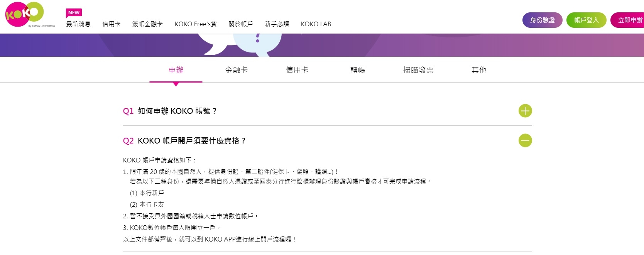Open 最新消息 menu item

click(78, 24)
